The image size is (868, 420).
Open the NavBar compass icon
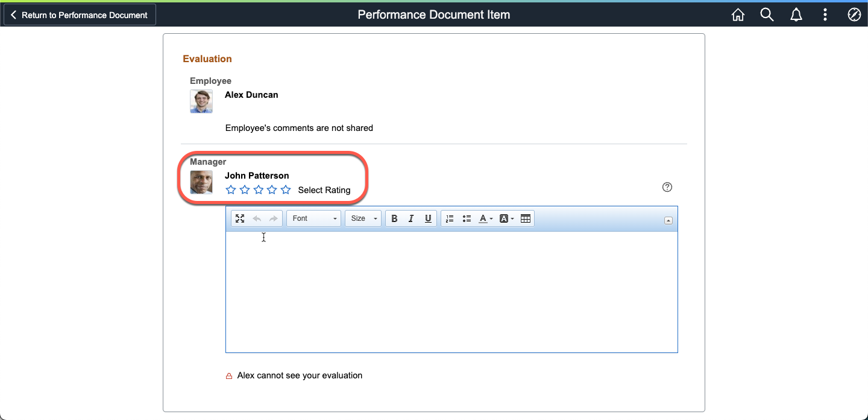[x=854, y=15]
